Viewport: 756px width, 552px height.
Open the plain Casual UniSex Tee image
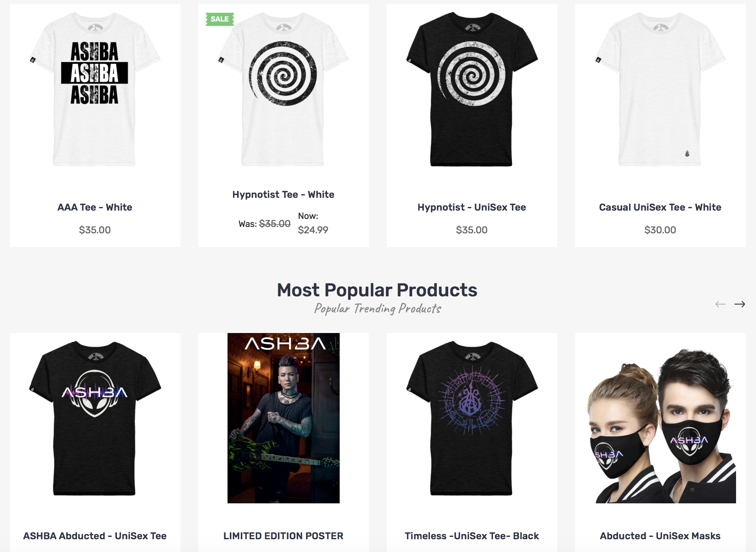pyautogui.click(x=660, y=89)
